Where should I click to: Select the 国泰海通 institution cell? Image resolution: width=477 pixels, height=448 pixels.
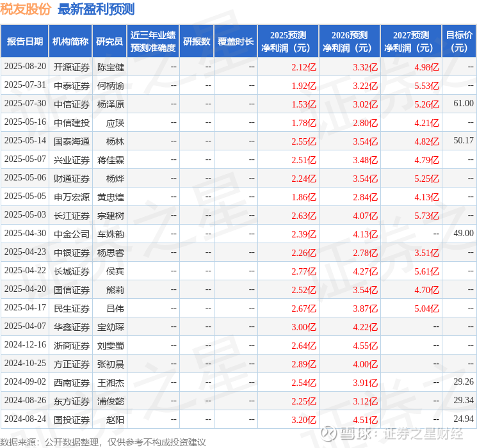72,141
